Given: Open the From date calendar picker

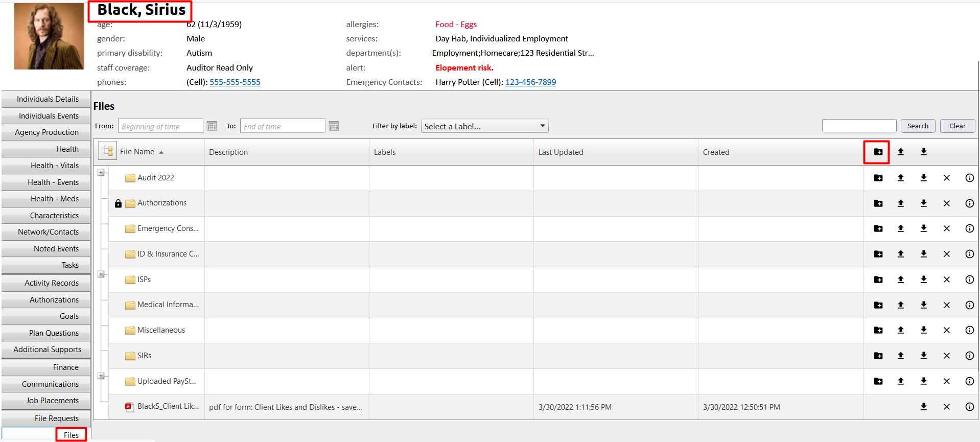Looking at the screenshot, I should (x=212, y=126).
